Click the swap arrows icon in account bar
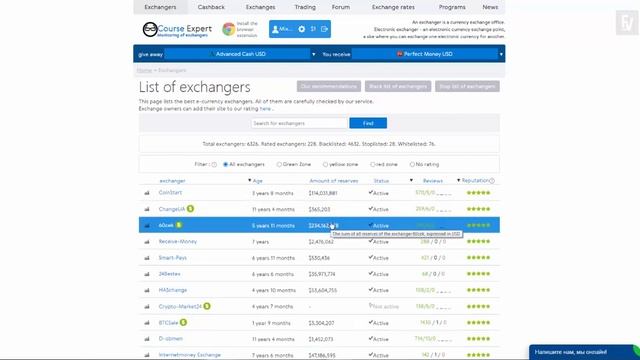640x360 pixels. point(313,29)
